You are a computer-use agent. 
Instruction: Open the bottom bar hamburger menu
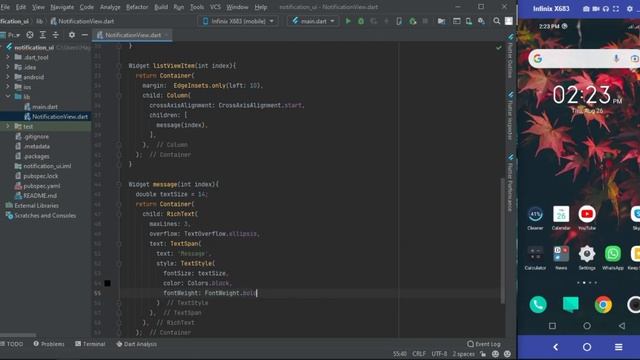pyautogui.click(x=618, y=347)
